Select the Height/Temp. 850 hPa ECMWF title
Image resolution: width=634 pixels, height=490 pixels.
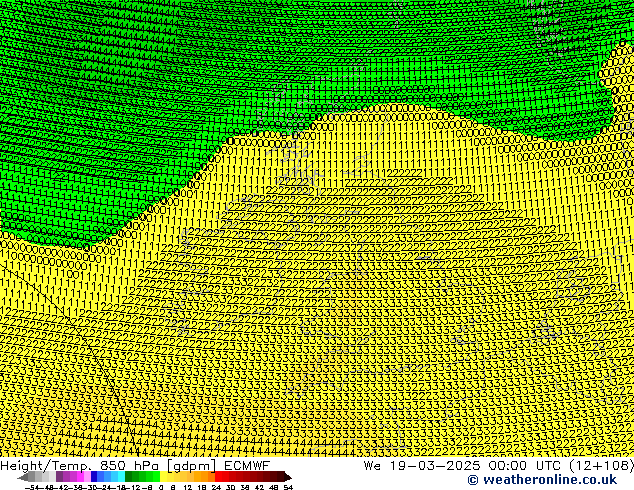pos(135,466)
